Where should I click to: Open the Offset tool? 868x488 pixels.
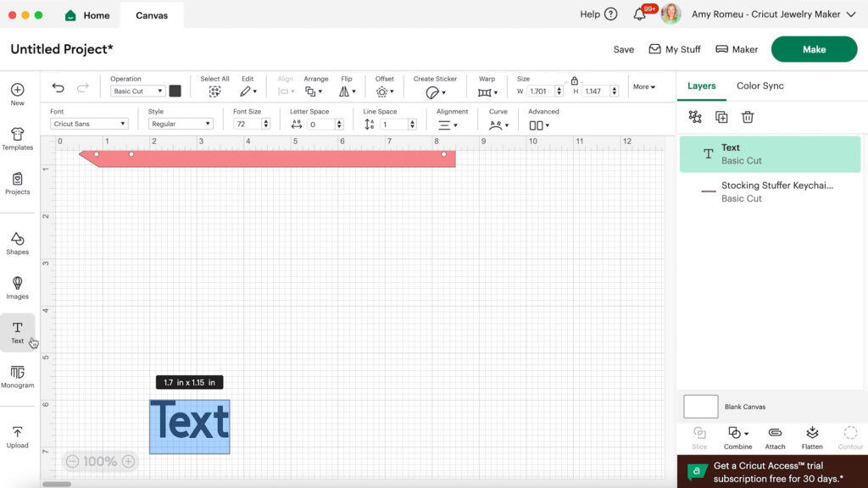tap(384, 91)
